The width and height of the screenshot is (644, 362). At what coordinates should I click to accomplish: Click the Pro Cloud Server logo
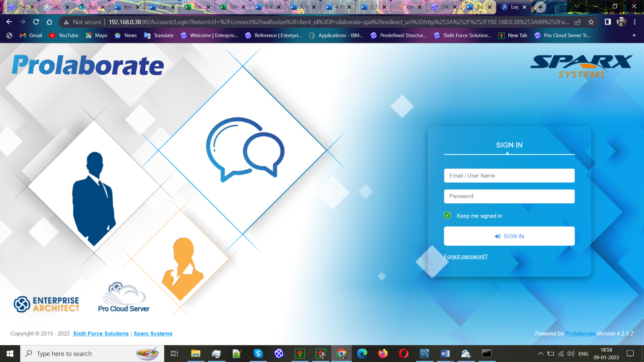point(124,298)
